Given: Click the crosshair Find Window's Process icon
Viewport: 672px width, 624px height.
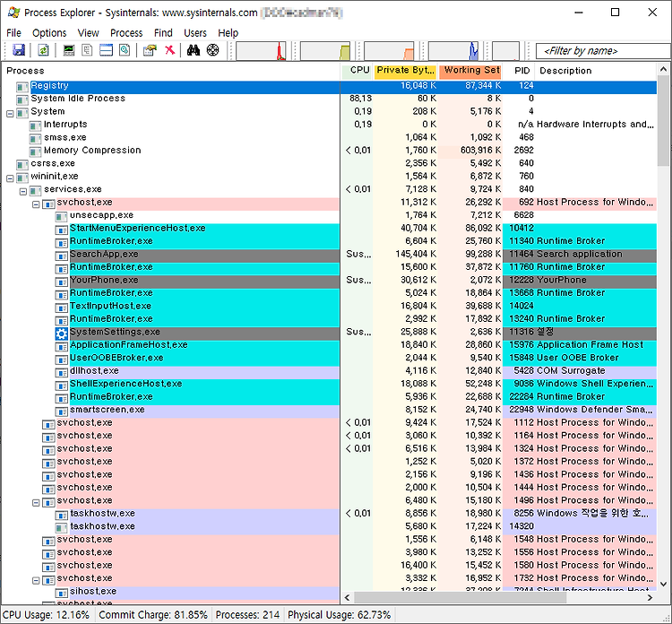Looking at the screenshot, I should [212, 50].
